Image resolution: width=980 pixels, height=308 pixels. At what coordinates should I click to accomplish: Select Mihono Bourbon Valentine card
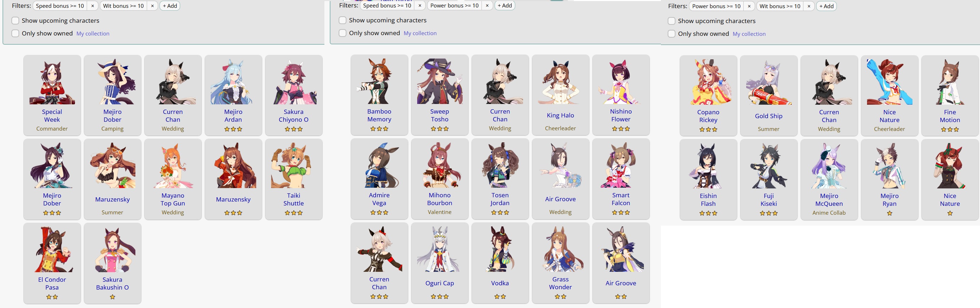440,179
